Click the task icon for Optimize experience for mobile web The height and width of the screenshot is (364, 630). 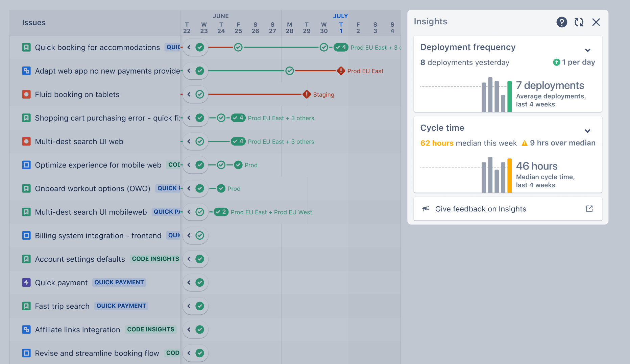click(x=26, y=165)
